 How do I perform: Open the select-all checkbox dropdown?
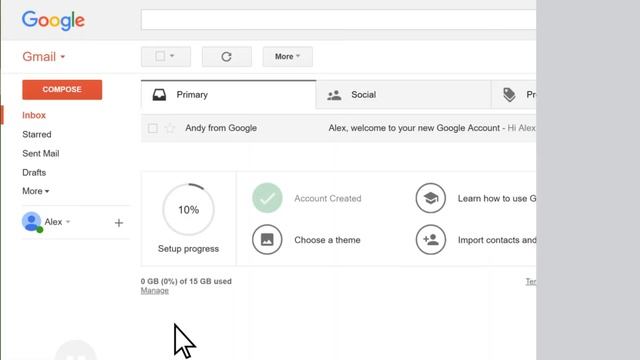point(166,56)
